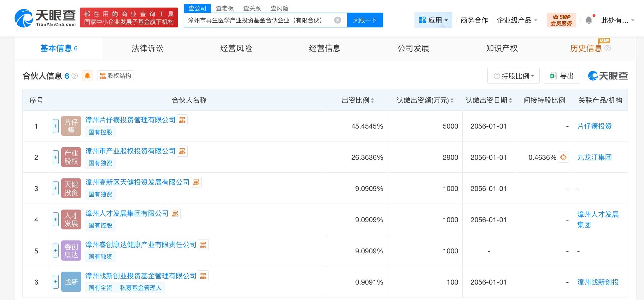Switch to the 法律诉讼 tab
This screenshot has height=300, width=644.
coord(147,48)
